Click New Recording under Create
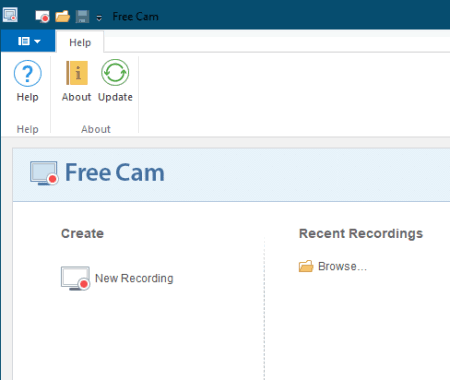 pos(117,278)
